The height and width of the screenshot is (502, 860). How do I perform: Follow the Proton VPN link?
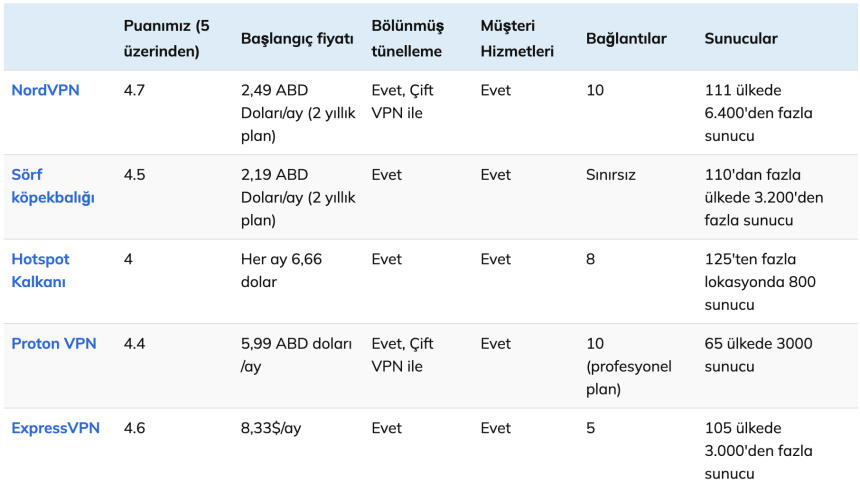pos(54,343)
